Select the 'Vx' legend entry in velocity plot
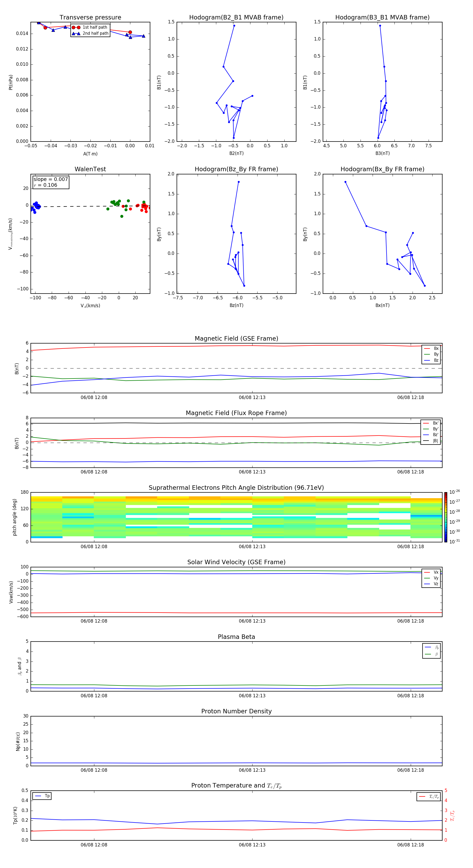Viewport: 473px width, 868px height. coord(431,572)
